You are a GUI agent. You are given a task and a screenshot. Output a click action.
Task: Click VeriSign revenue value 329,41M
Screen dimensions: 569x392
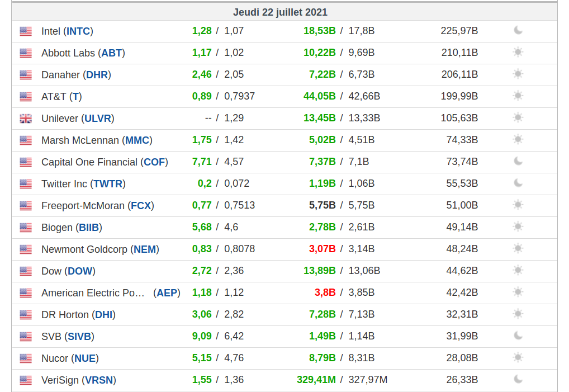316,380
